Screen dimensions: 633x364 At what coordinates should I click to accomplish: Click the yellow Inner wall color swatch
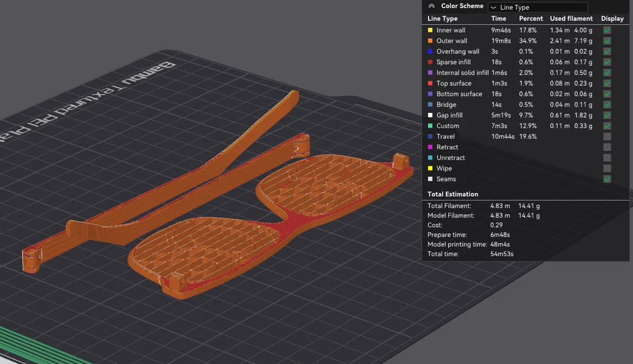click(x=430, y=30)
